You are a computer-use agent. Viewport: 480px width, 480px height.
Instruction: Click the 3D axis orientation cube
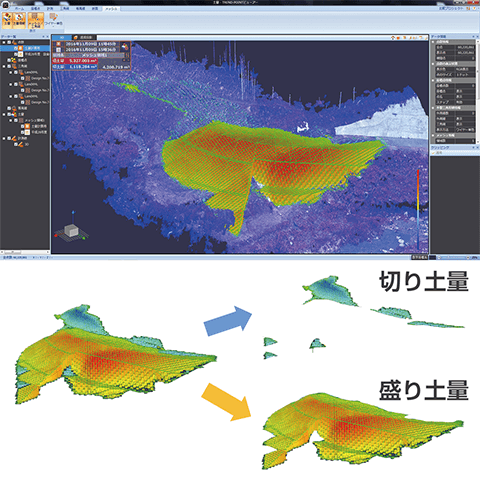point(71,231)
